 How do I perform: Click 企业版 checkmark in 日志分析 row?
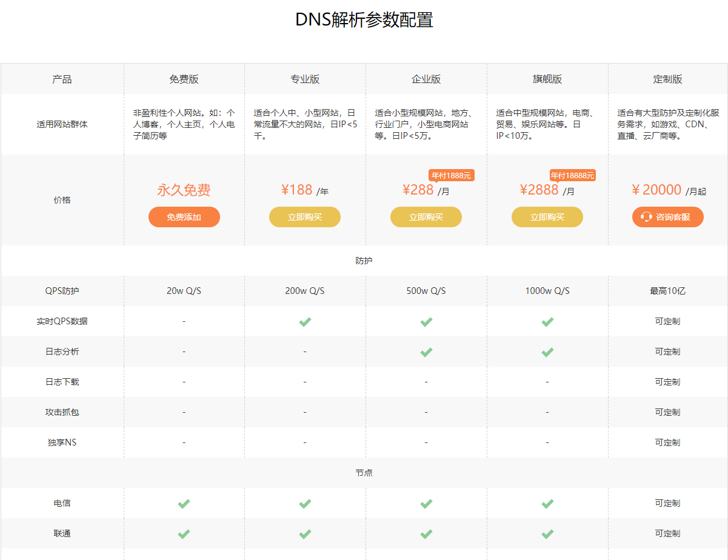(x=426, y=352)
